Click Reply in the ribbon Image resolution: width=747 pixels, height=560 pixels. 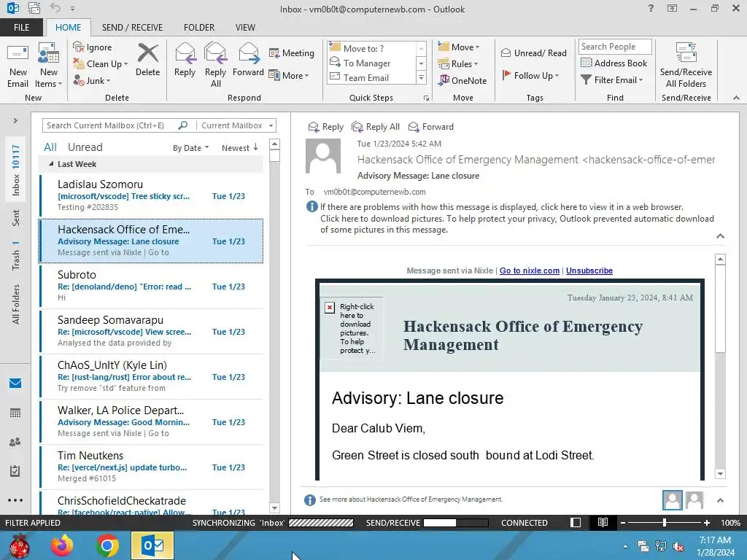[185, 60]
